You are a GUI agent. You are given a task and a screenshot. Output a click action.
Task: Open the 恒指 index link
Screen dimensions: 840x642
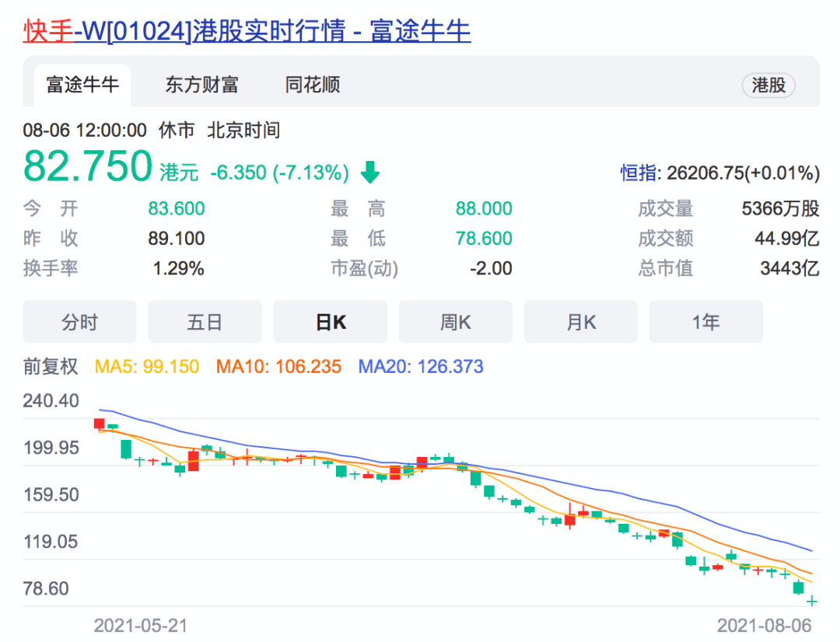click(x=639, y=173)
